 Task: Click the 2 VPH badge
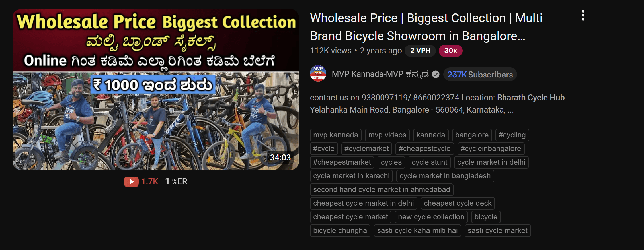[x=420, y=51]
